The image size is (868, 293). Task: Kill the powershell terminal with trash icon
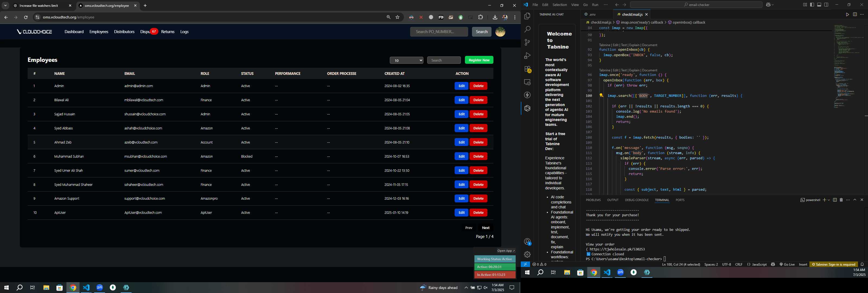pyautogui.click(x=841, y=200)
